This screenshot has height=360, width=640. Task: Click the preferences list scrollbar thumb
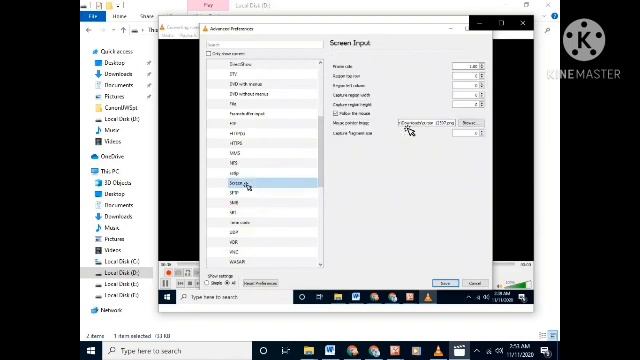(x=320, y=151)
